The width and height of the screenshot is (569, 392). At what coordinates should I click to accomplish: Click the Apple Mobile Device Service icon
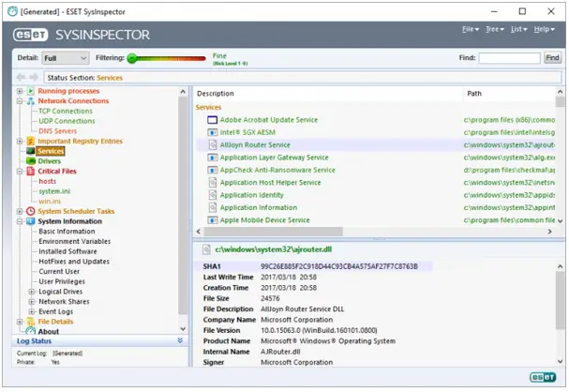click(212, 220)
